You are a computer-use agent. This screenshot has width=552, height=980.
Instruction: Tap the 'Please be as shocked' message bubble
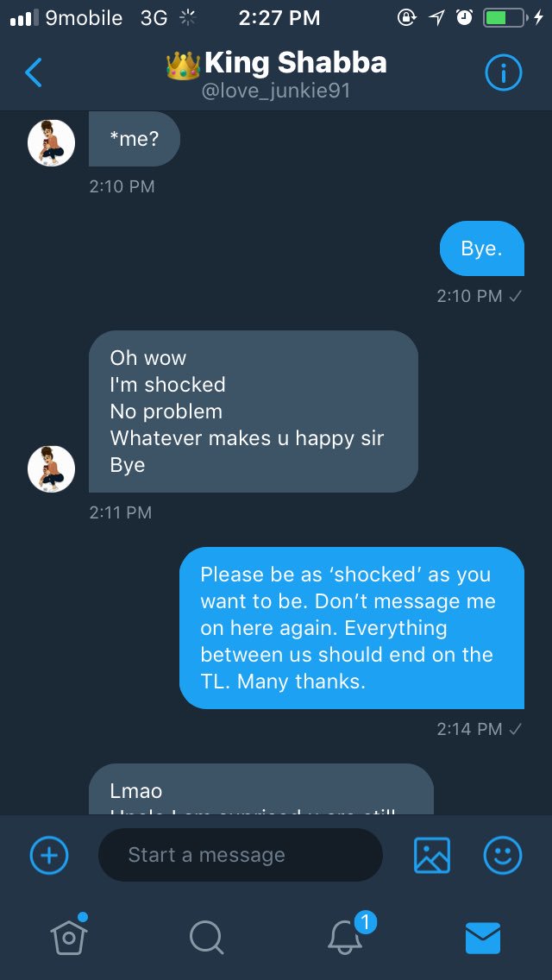point(351,627)
